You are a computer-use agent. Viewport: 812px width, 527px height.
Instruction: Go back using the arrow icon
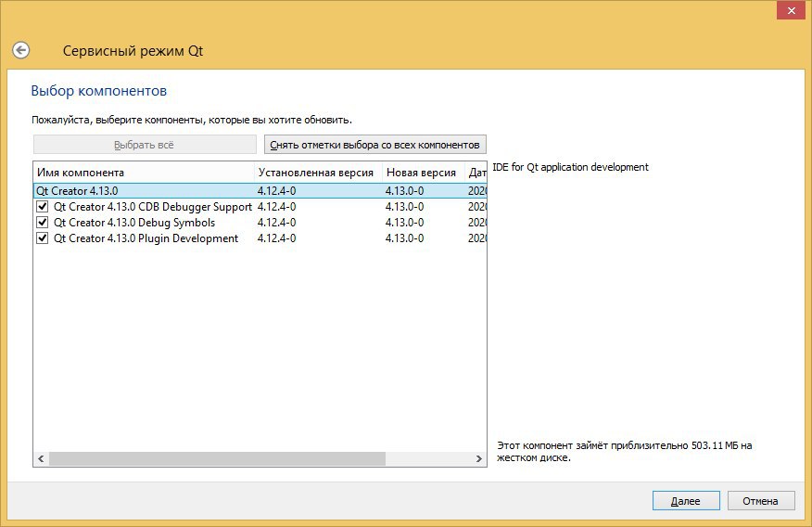pos(20,50)
